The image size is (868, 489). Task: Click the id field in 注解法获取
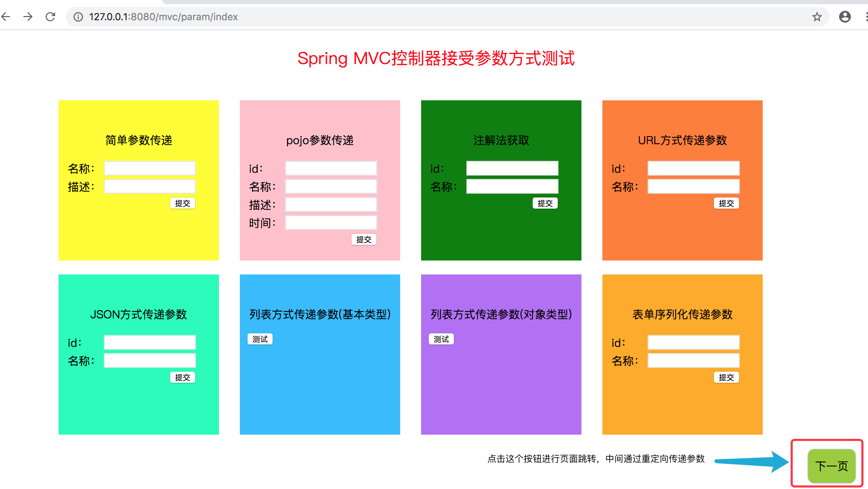click(x=512, y=168)
